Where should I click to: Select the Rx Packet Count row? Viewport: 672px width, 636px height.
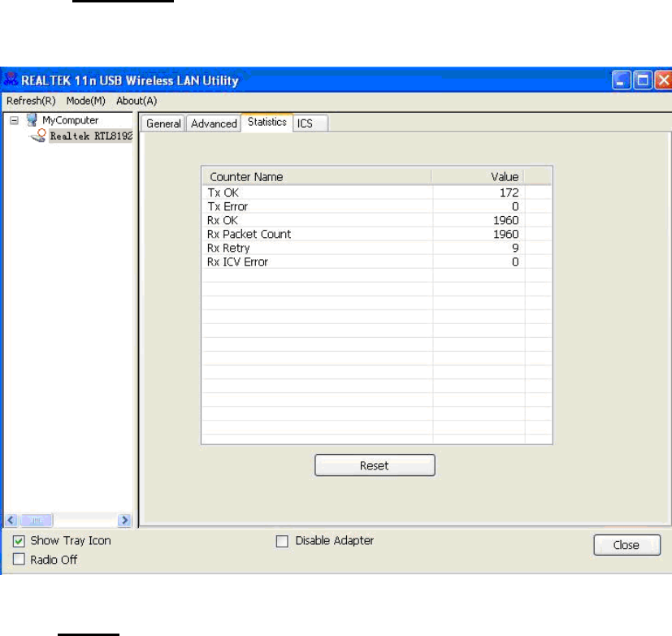coord(377,234)
